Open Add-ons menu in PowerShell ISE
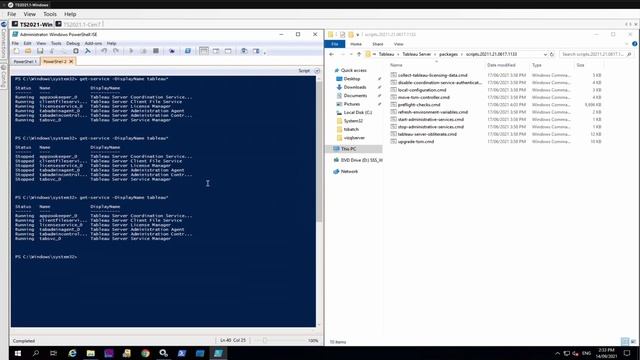The width and height of the screenshot is (640, 360). (93, 43)
